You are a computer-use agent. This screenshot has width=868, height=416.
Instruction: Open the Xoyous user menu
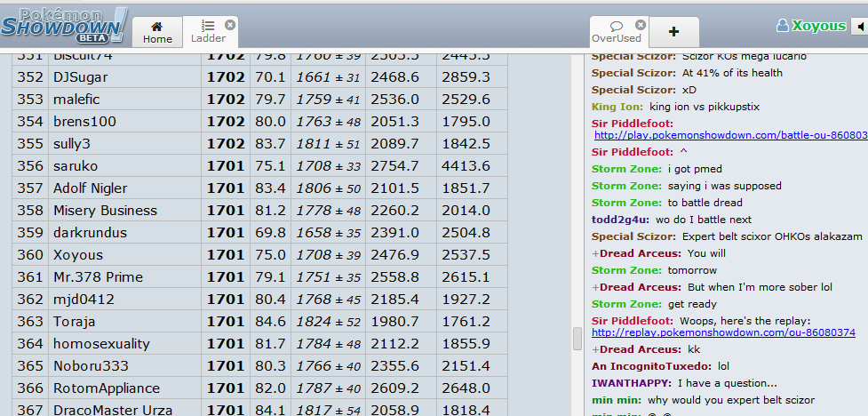[x=819, y=26]
